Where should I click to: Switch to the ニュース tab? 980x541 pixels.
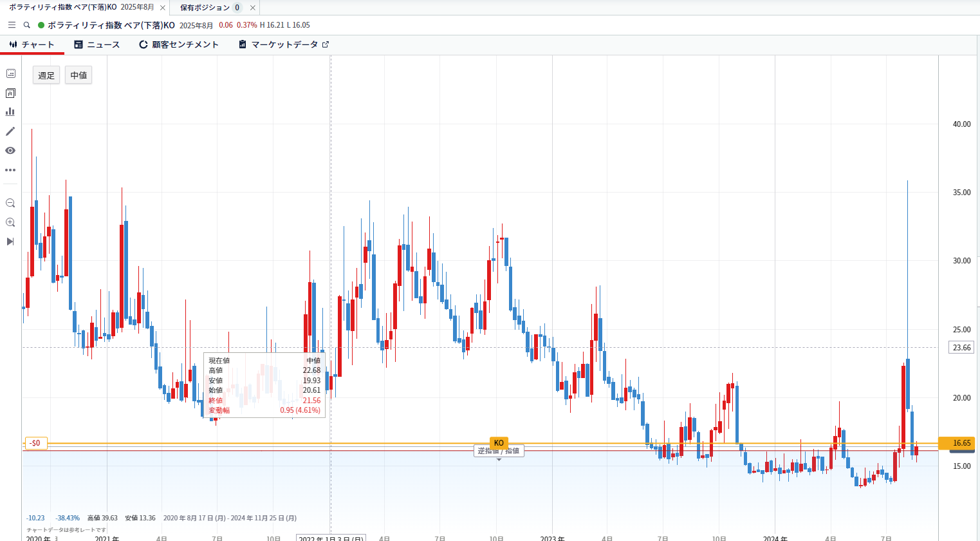pyautogui.click(x=97, y=44)
